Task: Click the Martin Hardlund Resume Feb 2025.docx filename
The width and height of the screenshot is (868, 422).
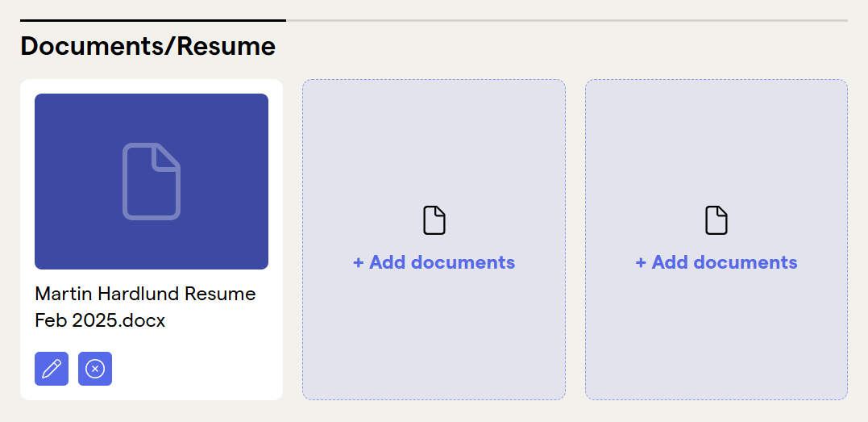Action: point(145,307)
